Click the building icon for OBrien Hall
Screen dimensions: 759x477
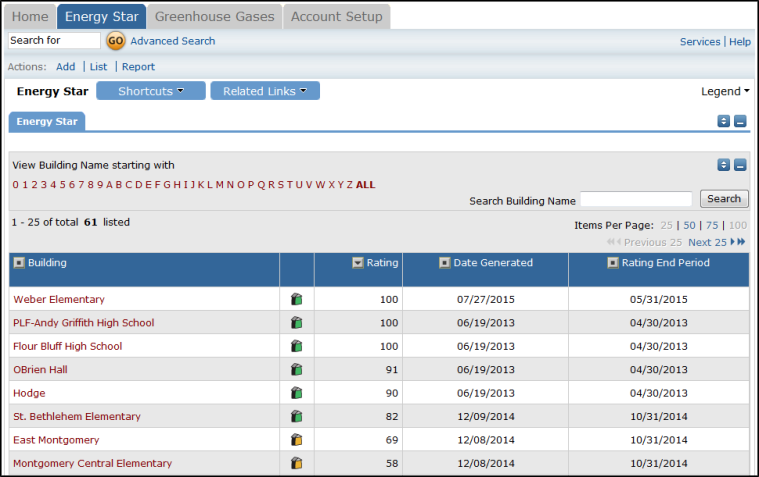[296, 369]
